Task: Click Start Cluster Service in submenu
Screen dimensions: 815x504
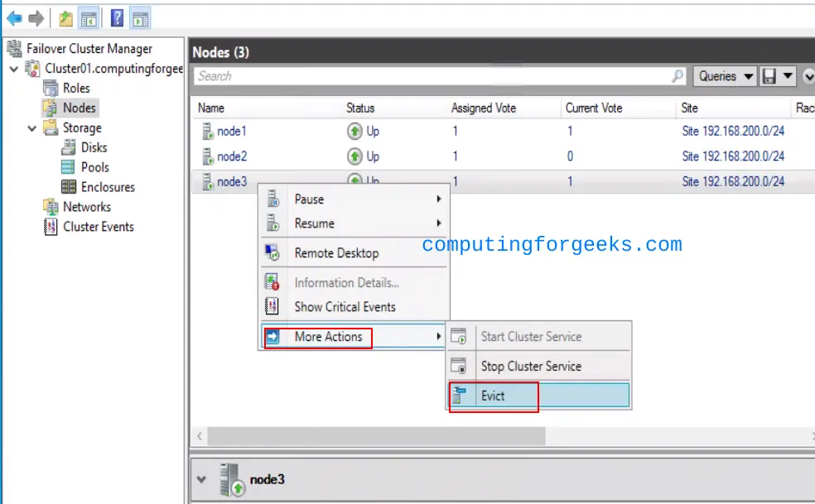Action: 538,337
